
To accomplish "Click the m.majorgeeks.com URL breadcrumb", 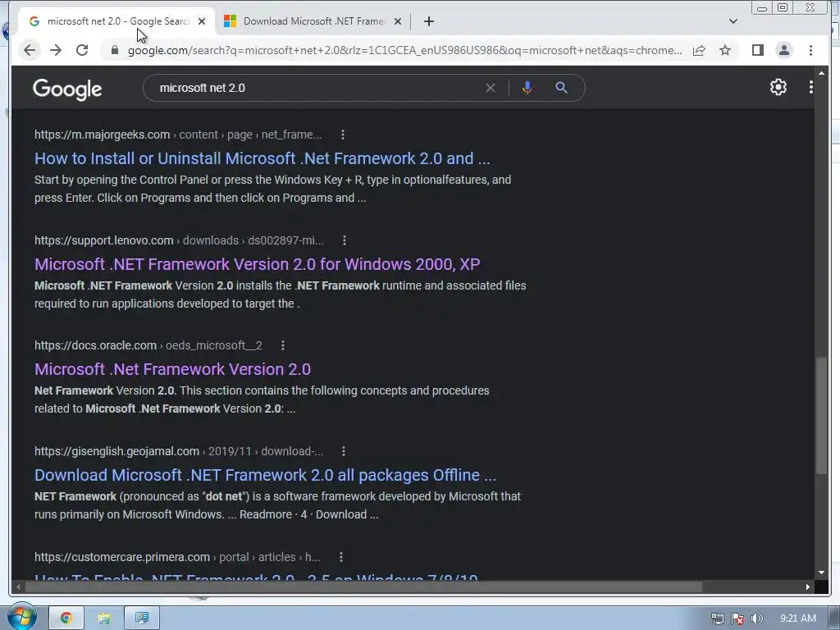I will [x=178, y=135].
